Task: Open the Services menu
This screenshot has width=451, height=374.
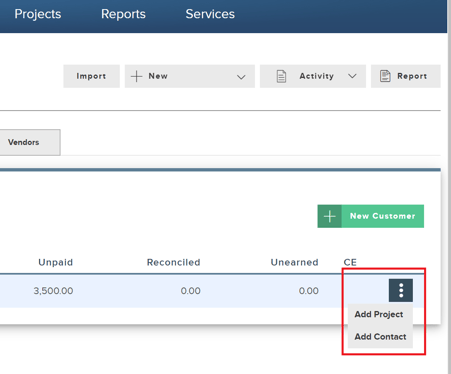Action: (x=210, y=14)
